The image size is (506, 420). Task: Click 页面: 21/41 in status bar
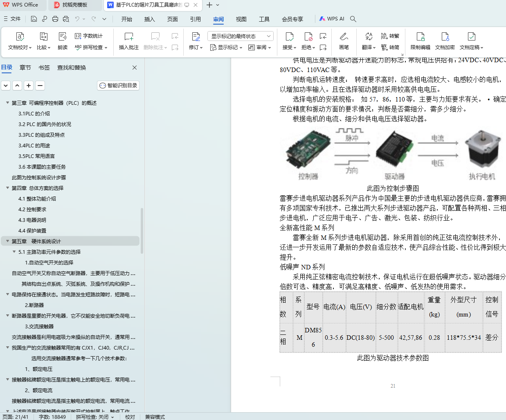coord(16,417)
